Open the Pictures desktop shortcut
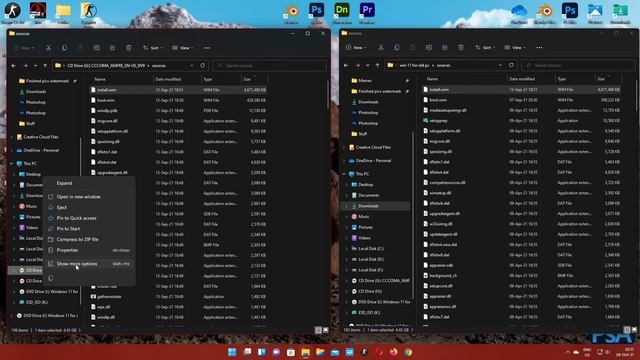This screenshot has height=360, width=640. pyautogui.click(x=595, y=13)
